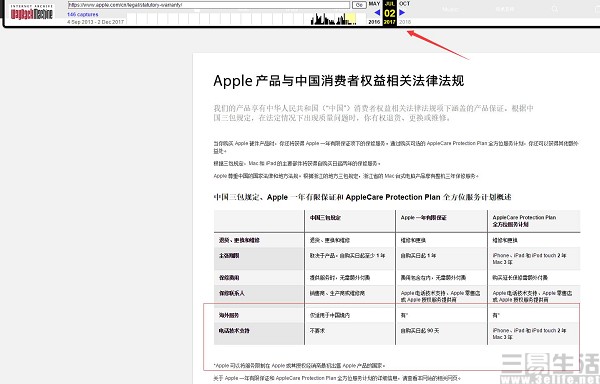The image size is (600, 384).
Task: Click the "电话技术支持" row label
Action: pyautogui.click(x=234, y=330)
